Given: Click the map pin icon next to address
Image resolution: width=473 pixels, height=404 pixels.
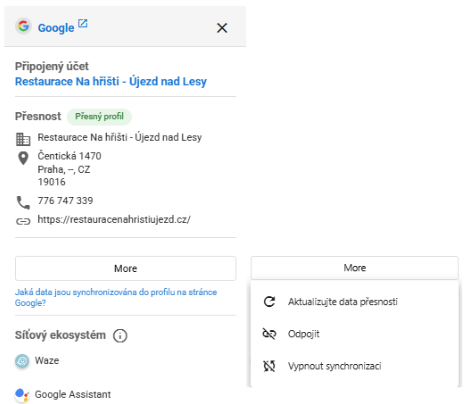Looking at the screenshot, I should (x=23, y=158).
